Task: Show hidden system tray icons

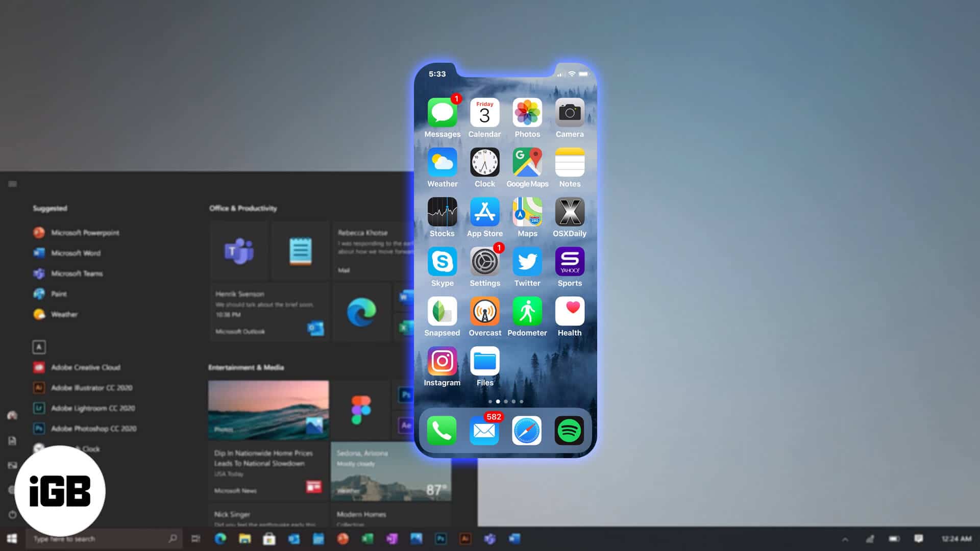Action: (x=845, y=539)
